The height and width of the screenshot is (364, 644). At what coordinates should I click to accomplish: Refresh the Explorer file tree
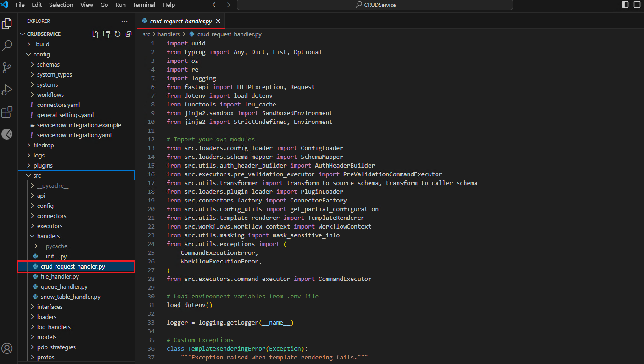click(x=118, y=34)
